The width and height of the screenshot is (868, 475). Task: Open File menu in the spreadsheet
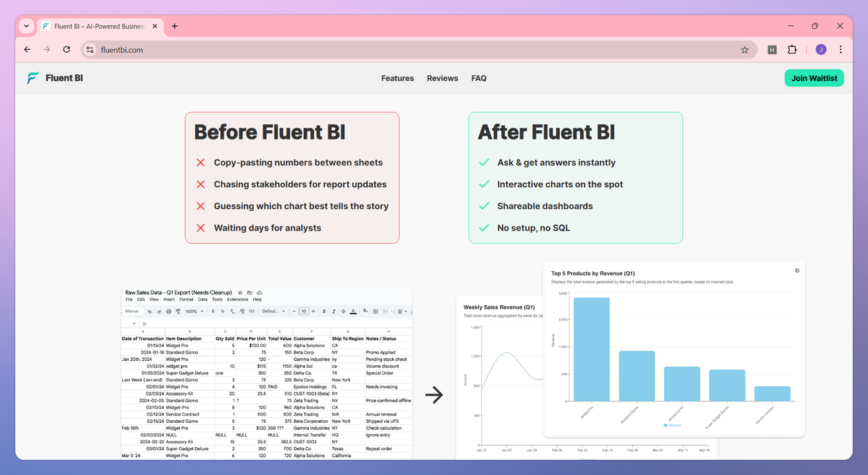(129, 299)
